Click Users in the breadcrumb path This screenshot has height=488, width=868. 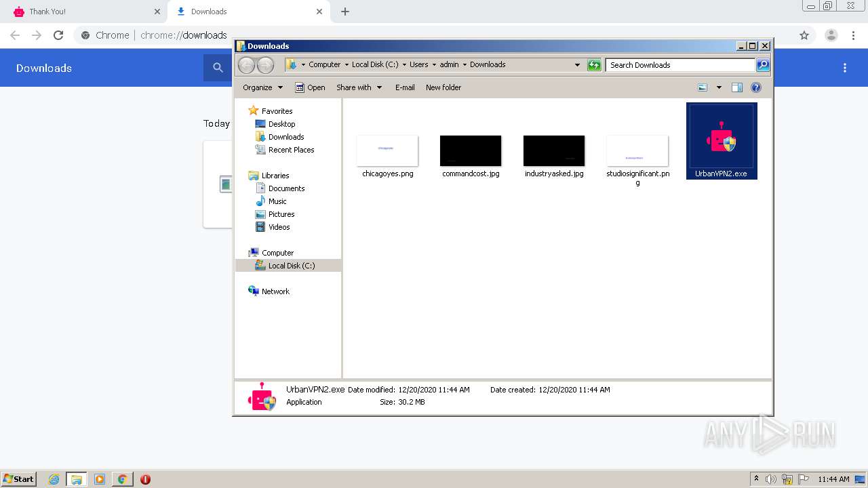coord(419,65)
